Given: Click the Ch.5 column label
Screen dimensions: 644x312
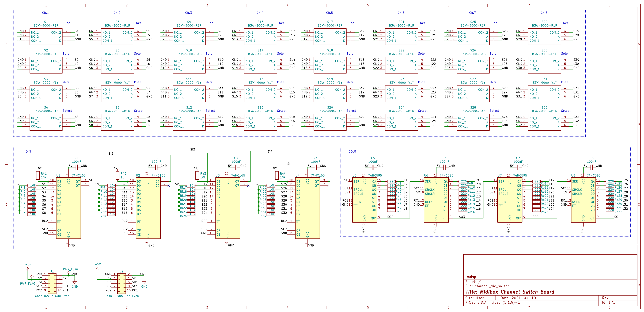Looking at the screenshot, I should point(329,13).
